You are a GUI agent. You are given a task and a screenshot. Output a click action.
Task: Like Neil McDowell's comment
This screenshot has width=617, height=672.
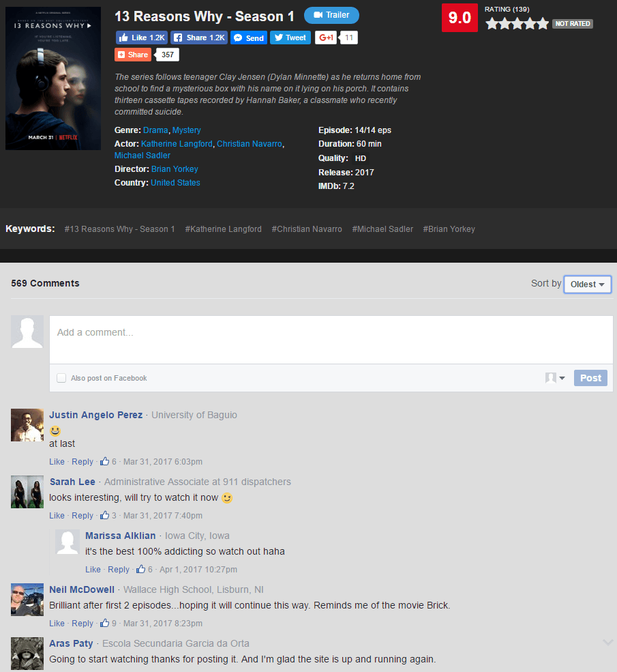point(57,624)
